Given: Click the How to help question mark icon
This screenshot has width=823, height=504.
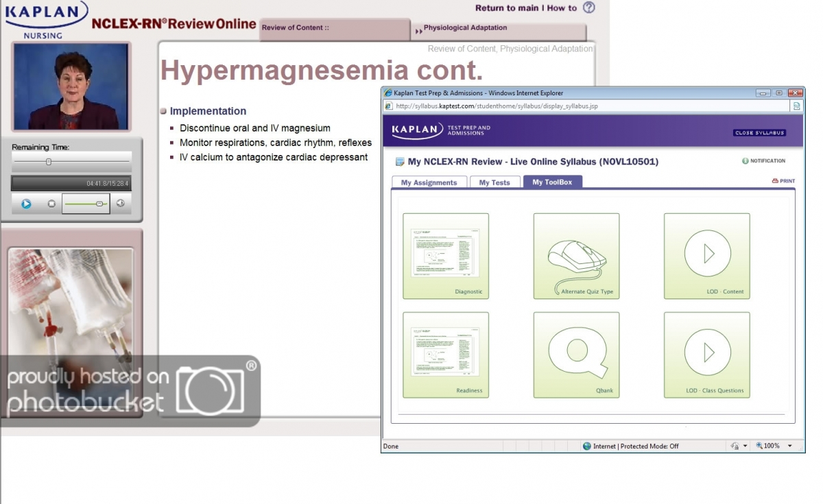Looking at the screenshot, I should pos(589,8).
